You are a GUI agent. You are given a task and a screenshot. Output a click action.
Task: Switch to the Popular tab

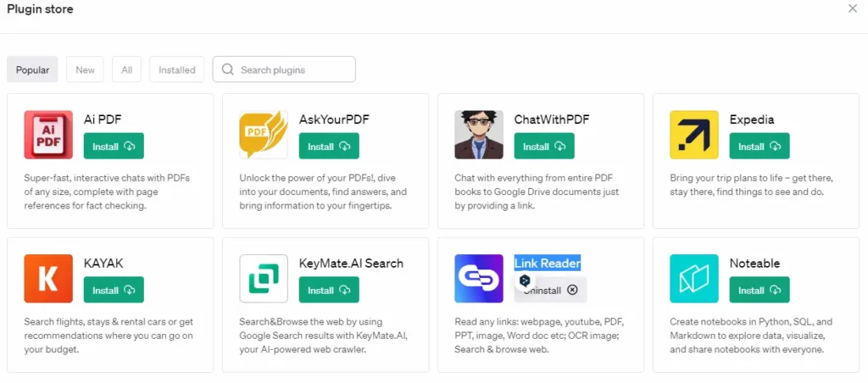tap(33, 69)
